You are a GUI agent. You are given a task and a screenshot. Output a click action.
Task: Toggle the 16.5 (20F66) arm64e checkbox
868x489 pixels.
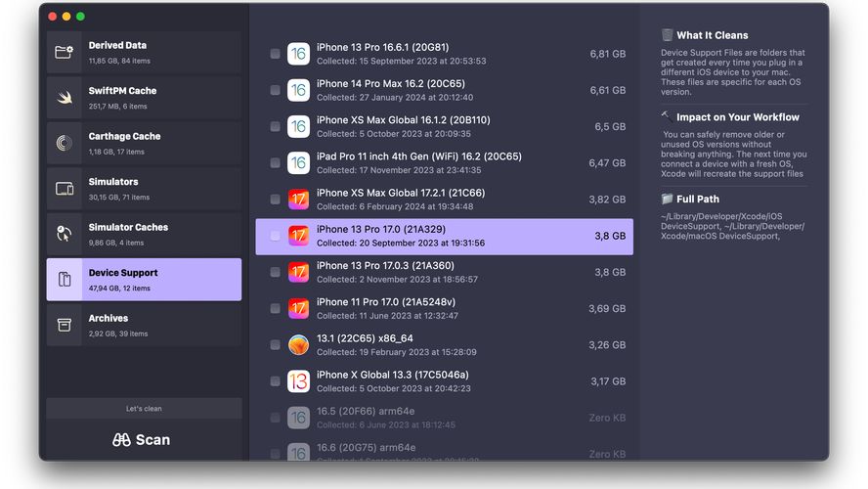(275, 418)
